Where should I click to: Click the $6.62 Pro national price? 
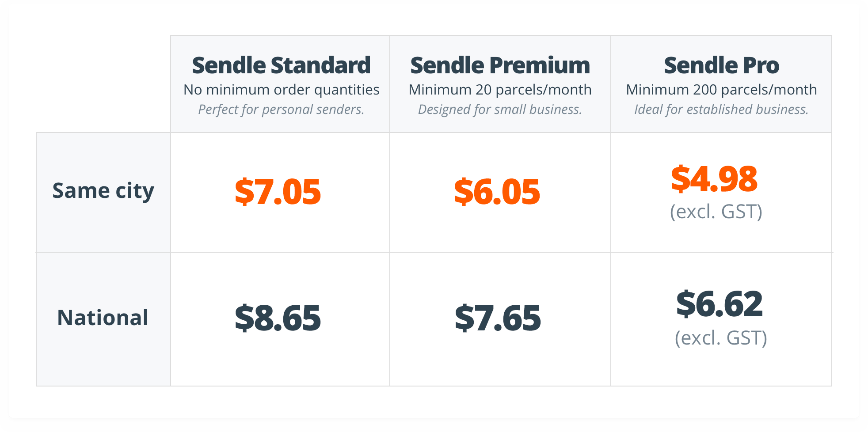[720, 304]
